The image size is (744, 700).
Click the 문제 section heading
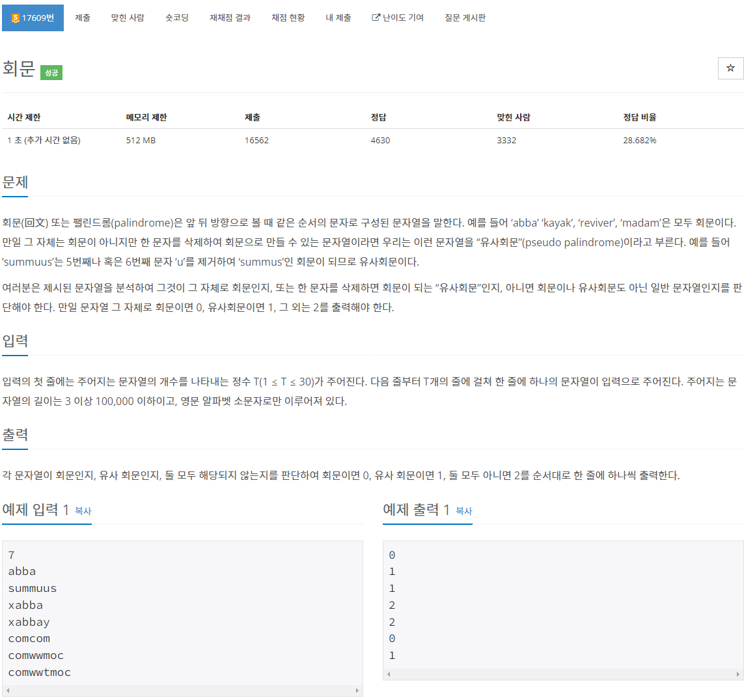[x=15, y=182]
